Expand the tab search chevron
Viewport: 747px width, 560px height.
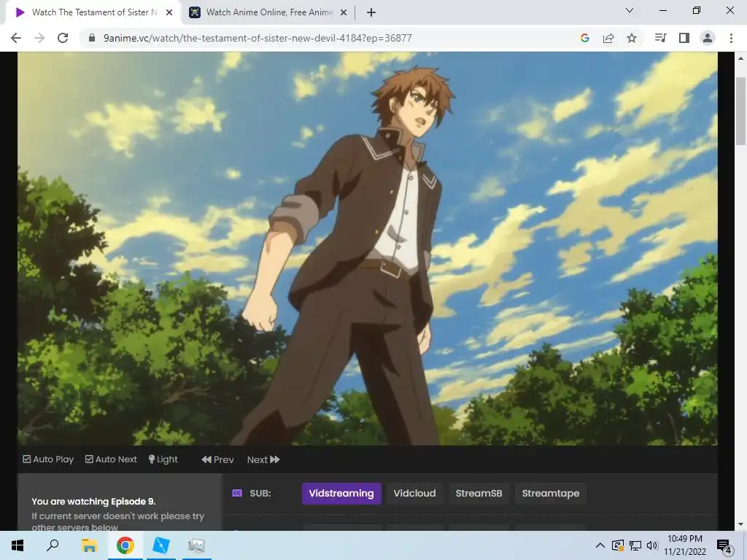click(x=630, y=10)
